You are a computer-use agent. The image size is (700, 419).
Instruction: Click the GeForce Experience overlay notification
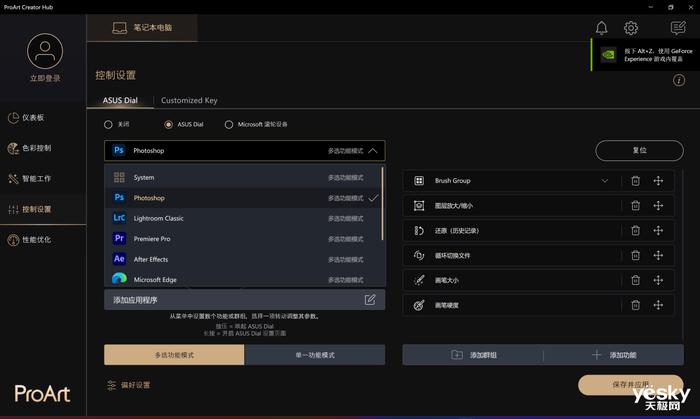[646, 55]
